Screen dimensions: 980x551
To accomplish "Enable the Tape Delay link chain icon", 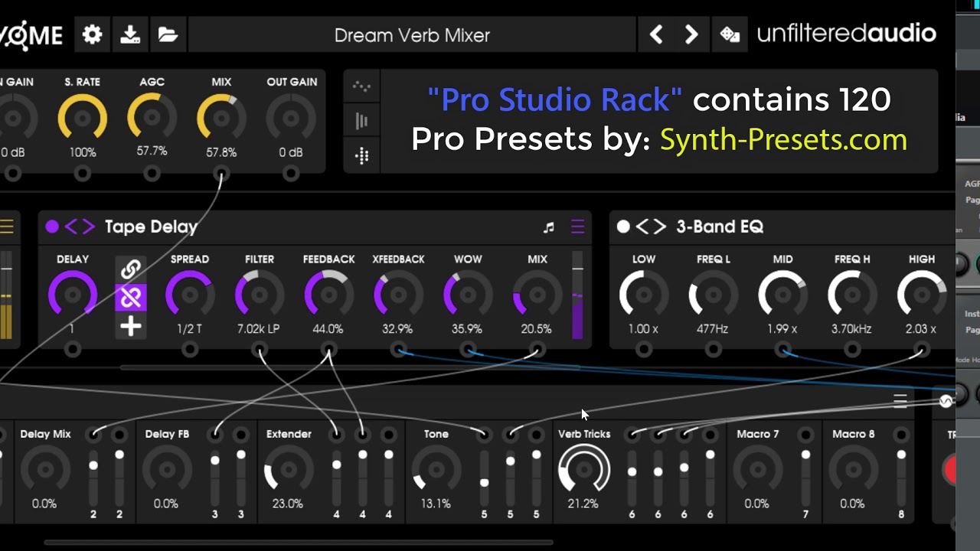I will 131,269.
